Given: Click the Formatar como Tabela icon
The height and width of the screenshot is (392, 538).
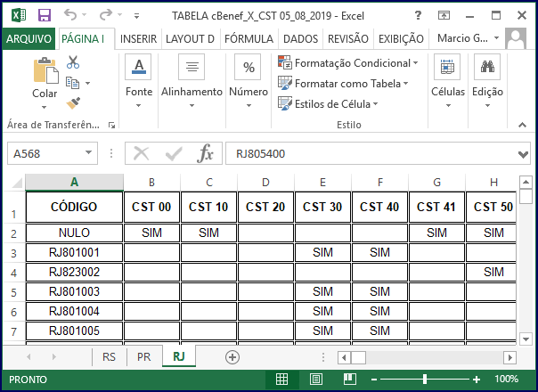Looking at the screenshot, I should click(285, 83).
